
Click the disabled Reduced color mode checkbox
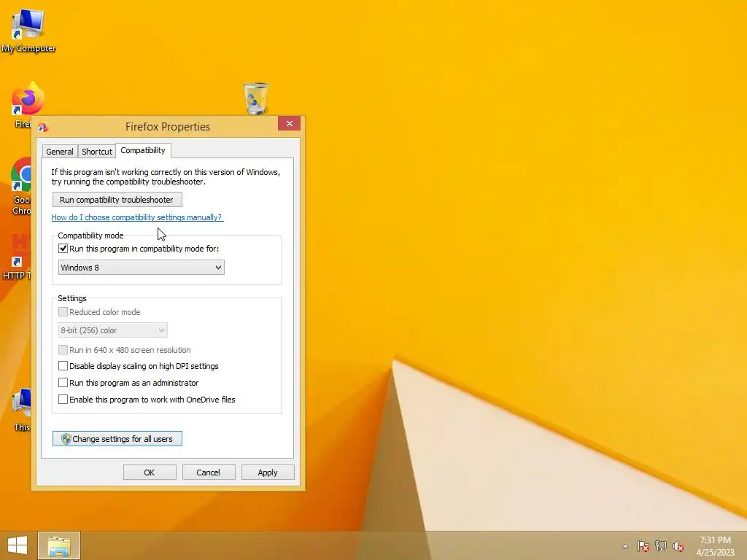point(63,312)
